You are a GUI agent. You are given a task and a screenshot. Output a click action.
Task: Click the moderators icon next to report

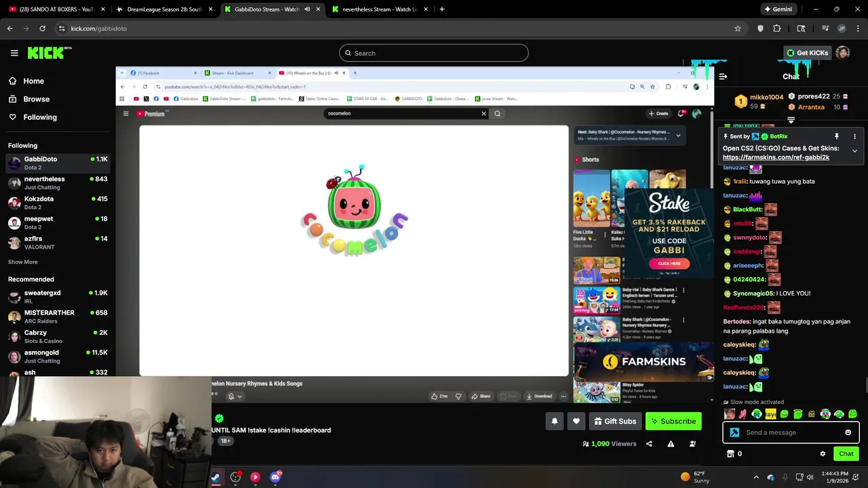click(692, 444)
